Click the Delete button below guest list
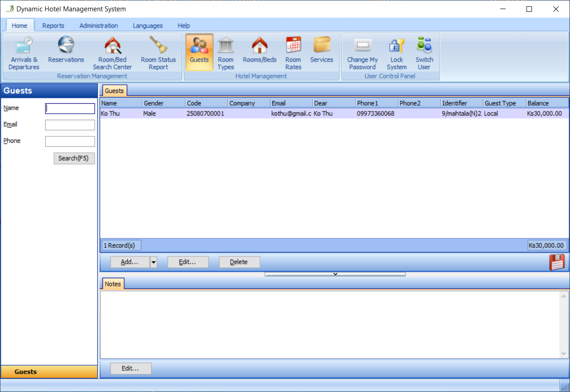 click(x=239, y=262)
